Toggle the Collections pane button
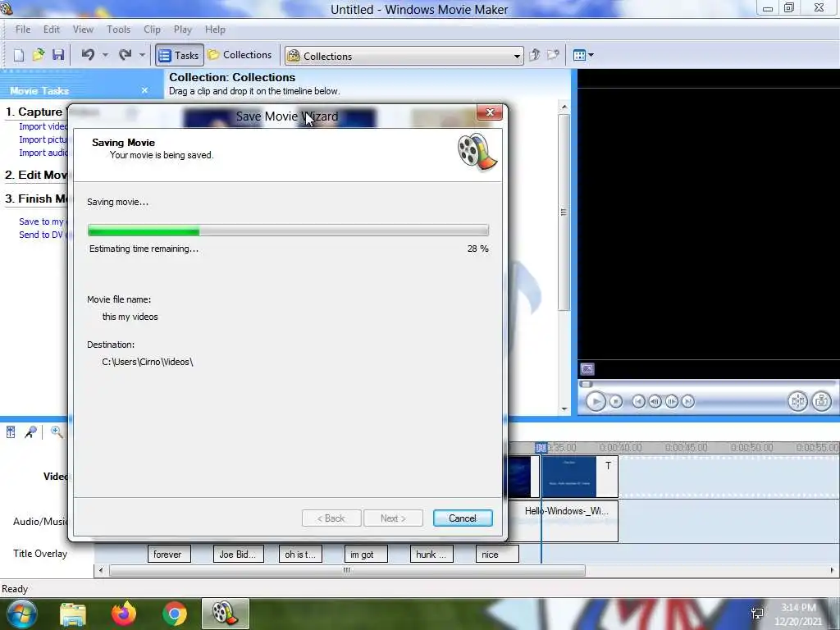This screenshot has height=630, width=840. [x=240, y=55]
